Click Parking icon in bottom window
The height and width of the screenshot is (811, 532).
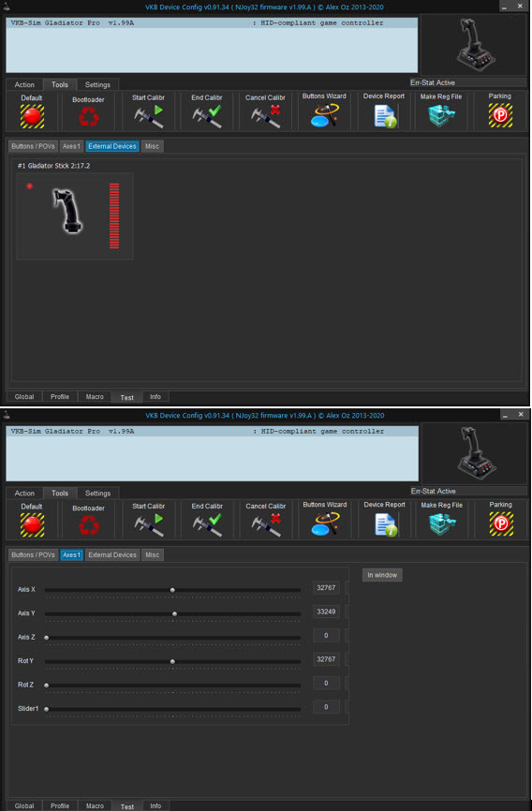point(500,523)
